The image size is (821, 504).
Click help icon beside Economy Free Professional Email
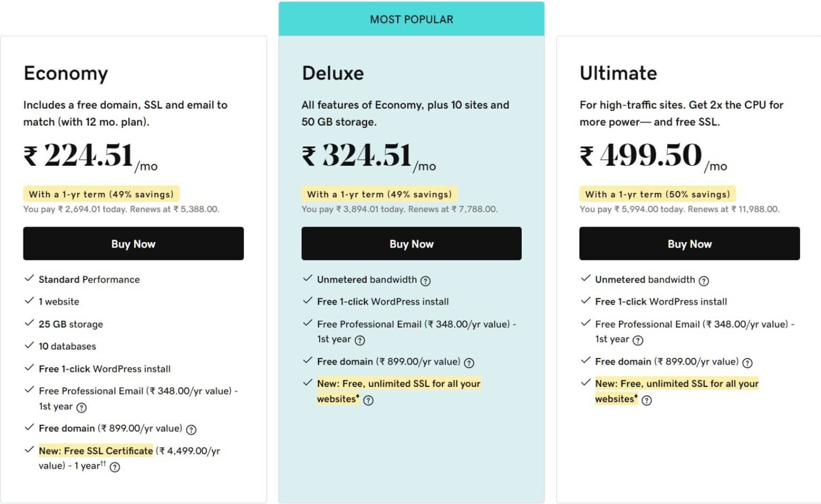pos(81,407)
